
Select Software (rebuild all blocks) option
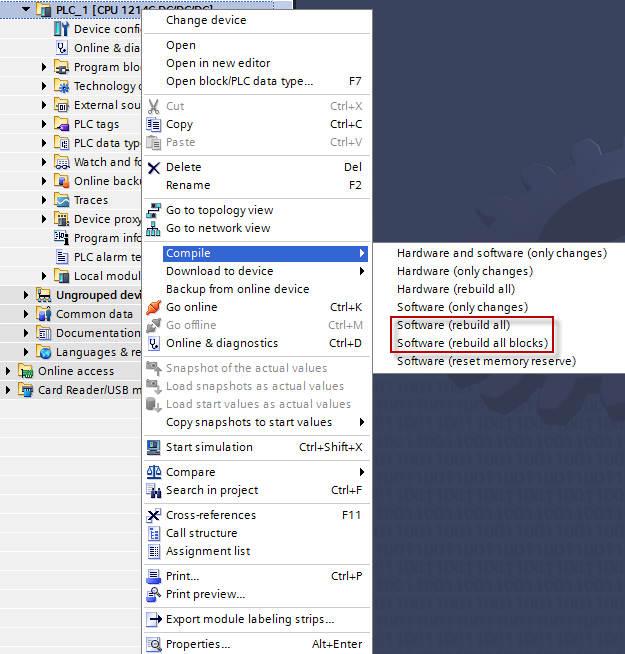471,343
